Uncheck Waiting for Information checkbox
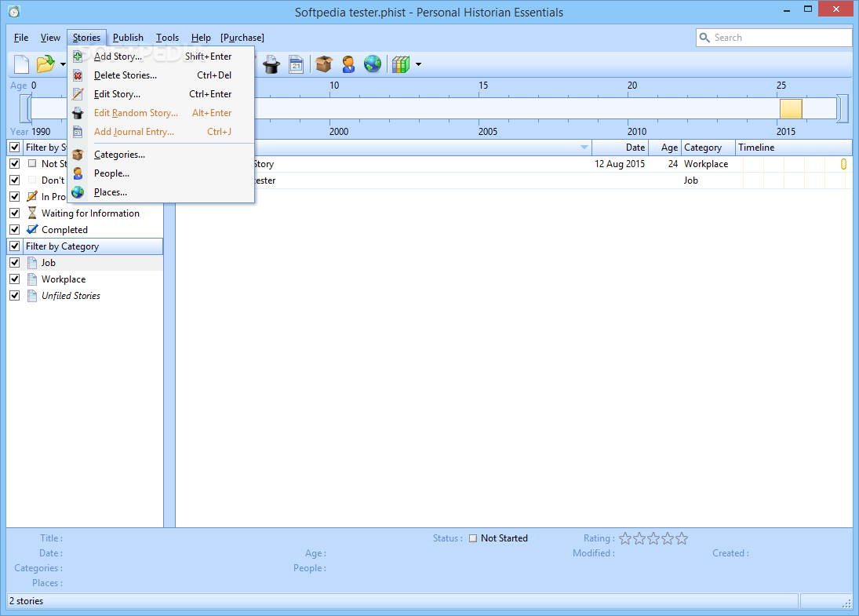Viewport: 859px width, 616px height. tap(15, 213)
